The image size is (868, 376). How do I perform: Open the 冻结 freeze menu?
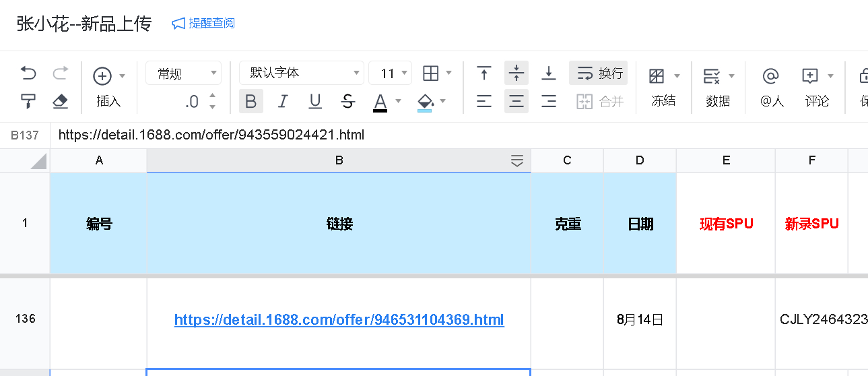click(663, 86)
